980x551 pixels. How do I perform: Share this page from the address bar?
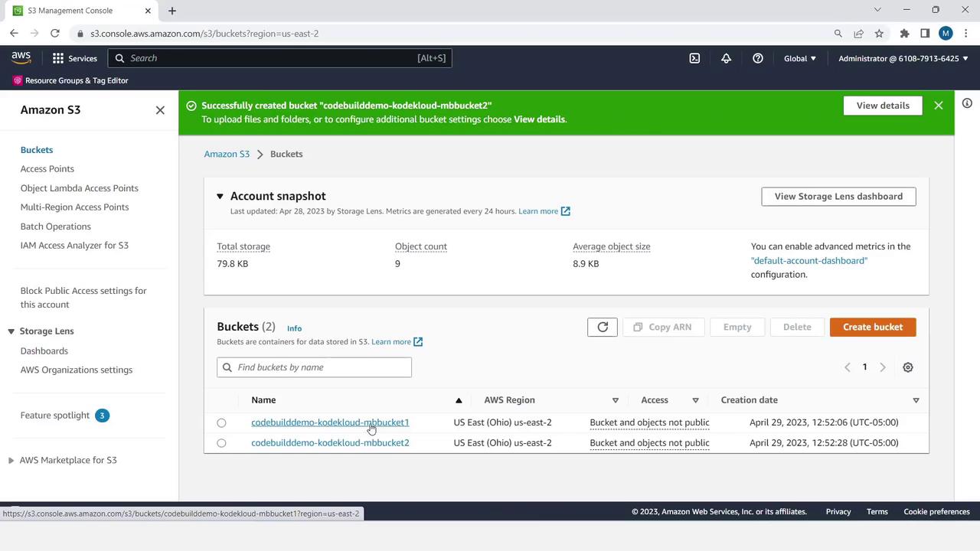[858, 34]
